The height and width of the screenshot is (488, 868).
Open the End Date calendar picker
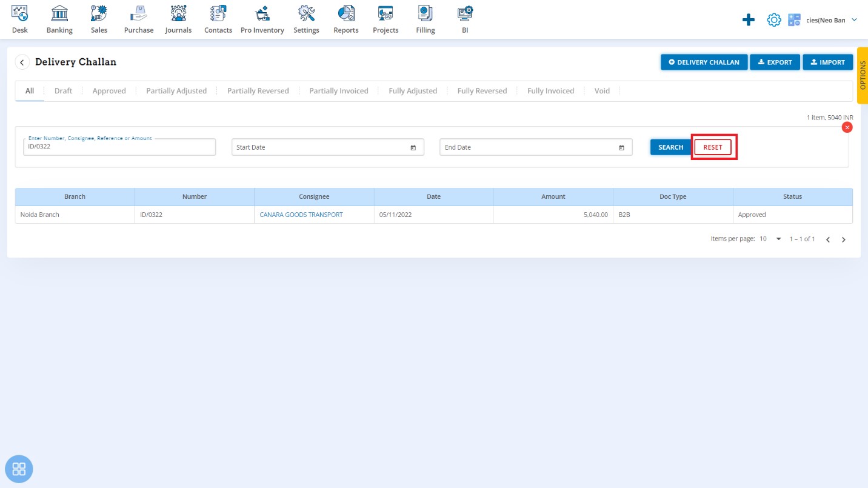pyautogui.click(x=621, y=147)
